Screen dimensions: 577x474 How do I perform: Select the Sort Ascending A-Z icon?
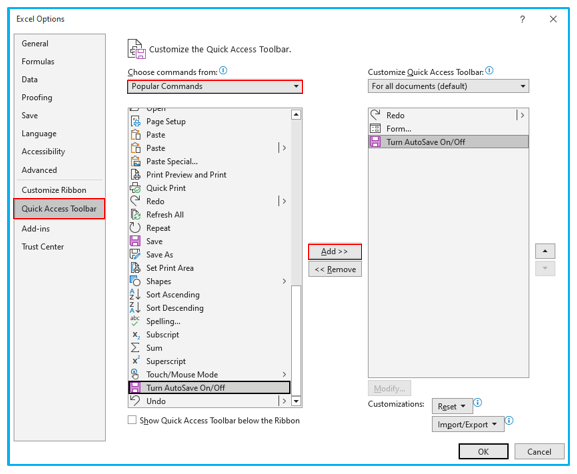(135, 294)
